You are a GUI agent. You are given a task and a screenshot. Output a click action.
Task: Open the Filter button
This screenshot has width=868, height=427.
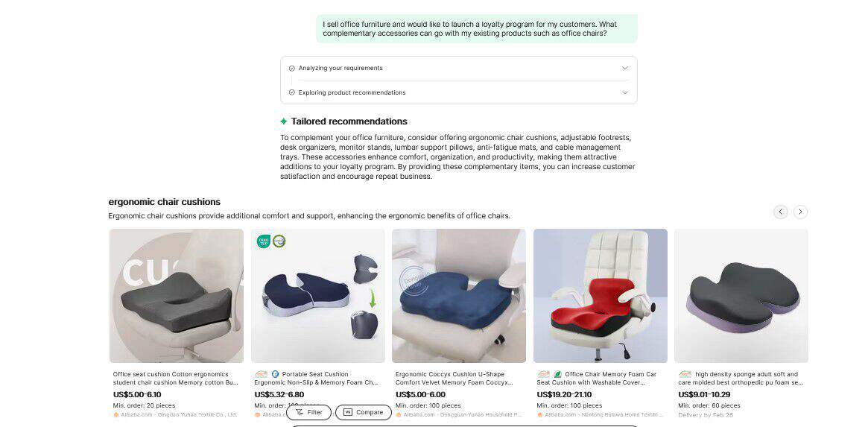click(x=309, y=412)
